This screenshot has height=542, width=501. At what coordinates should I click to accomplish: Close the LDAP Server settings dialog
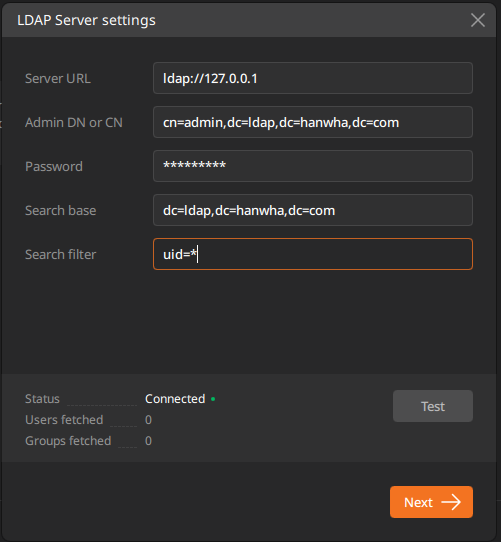[477, 20]
